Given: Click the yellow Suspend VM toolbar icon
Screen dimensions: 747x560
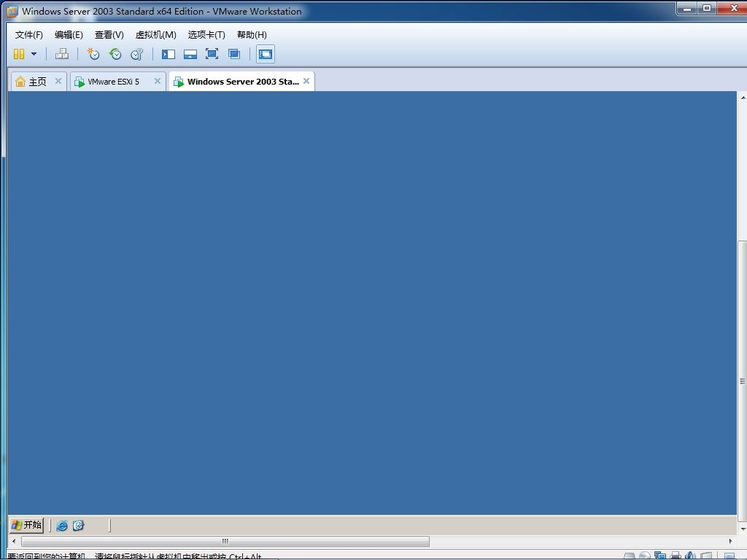Looking at the screenshot, I should coord(19,54).
